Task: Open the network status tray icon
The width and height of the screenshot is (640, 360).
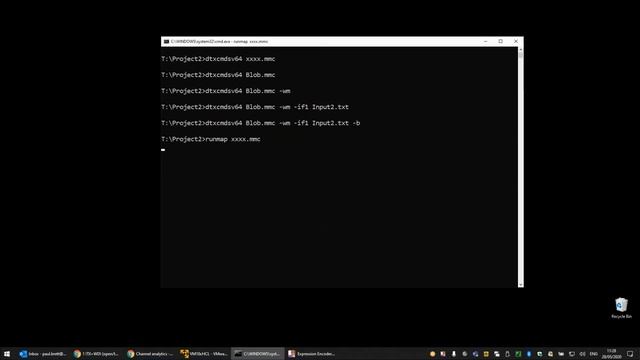Action: pyautogui.click(x=572, y=354)
